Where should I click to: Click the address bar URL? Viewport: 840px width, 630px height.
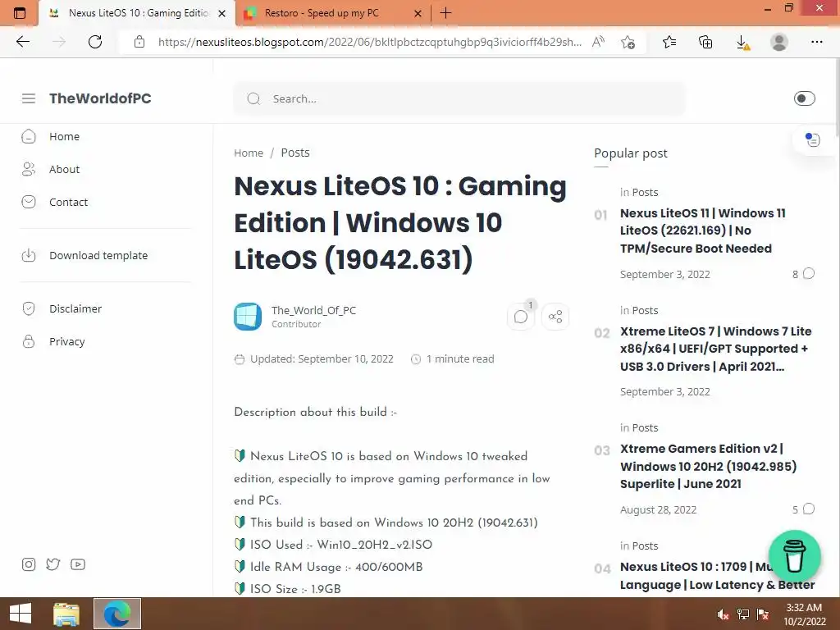[370, 42]
